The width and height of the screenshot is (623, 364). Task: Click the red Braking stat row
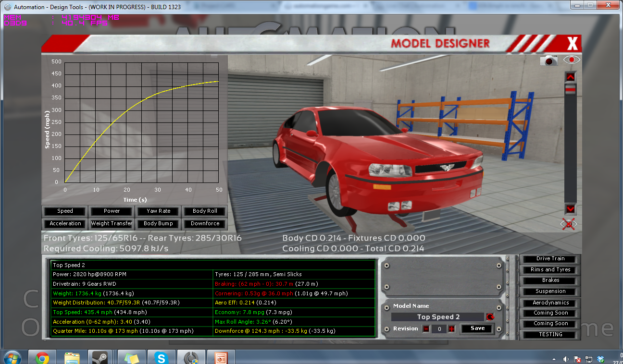point(294,284)
